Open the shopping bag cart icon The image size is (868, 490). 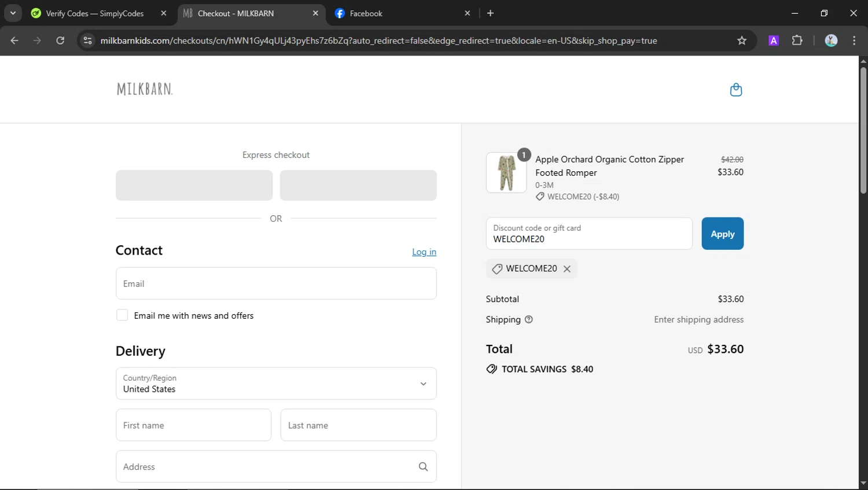point(735,90)
